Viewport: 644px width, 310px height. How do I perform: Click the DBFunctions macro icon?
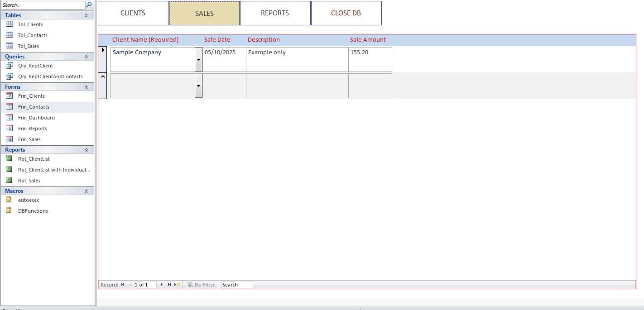pos(9,211)
